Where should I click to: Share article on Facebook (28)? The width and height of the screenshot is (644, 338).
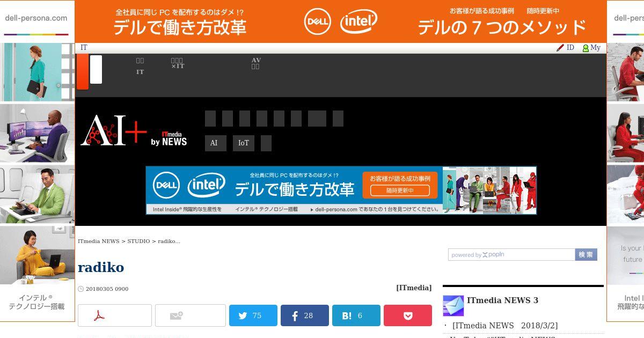305,315
